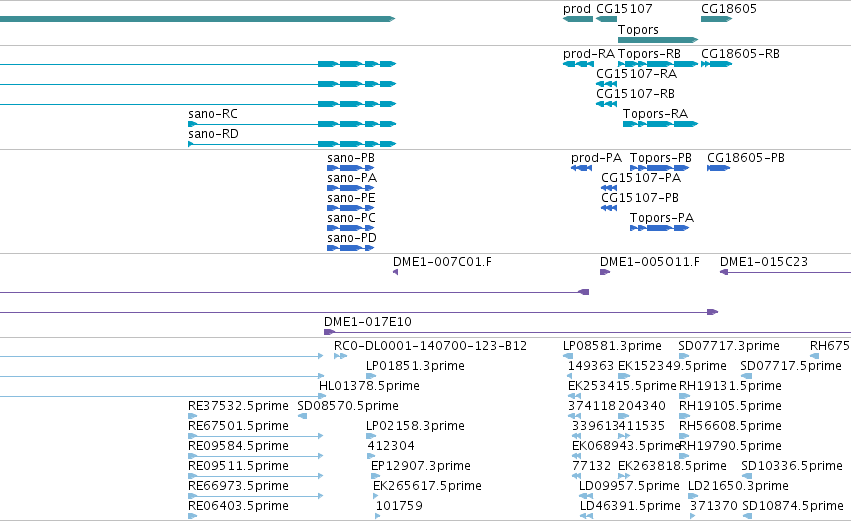Select the DME1-015C23 clone feature
Image resolution: width=851 pixels, height=521 pixels.
coord(785,272)
